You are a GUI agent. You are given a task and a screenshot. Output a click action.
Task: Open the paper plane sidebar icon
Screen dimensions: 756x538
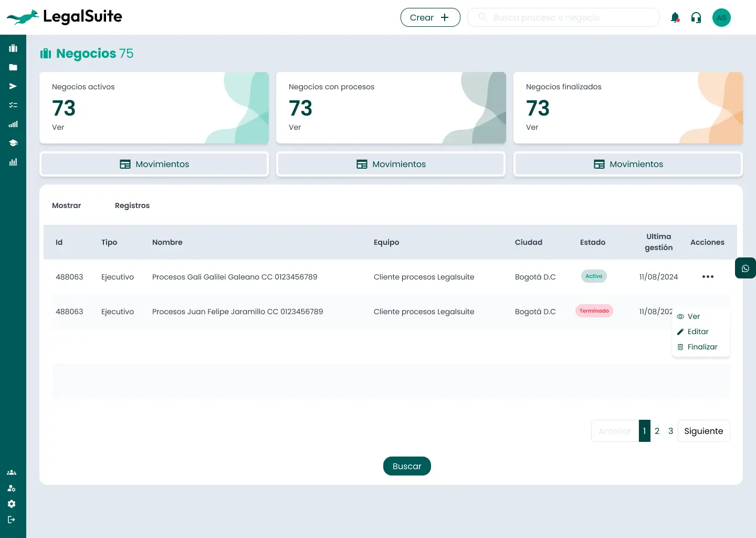(13, 86)
